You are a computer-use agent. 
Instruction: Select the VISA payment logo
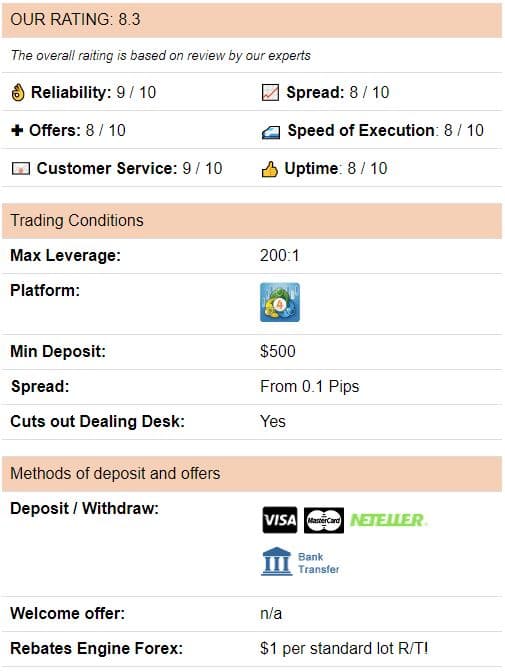(x=280, y=520)
